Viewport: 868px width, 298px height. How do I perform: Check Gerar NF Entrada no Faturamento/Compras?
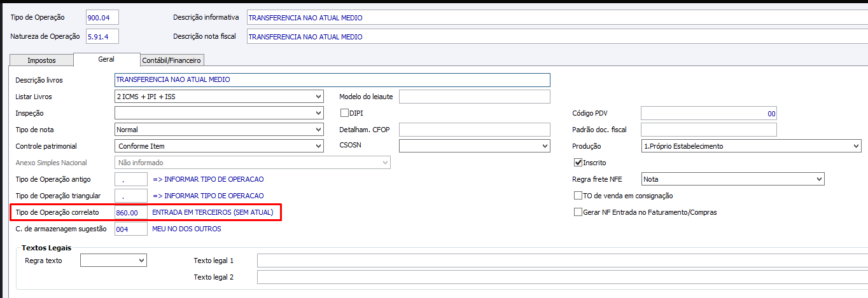pos(578,212)
